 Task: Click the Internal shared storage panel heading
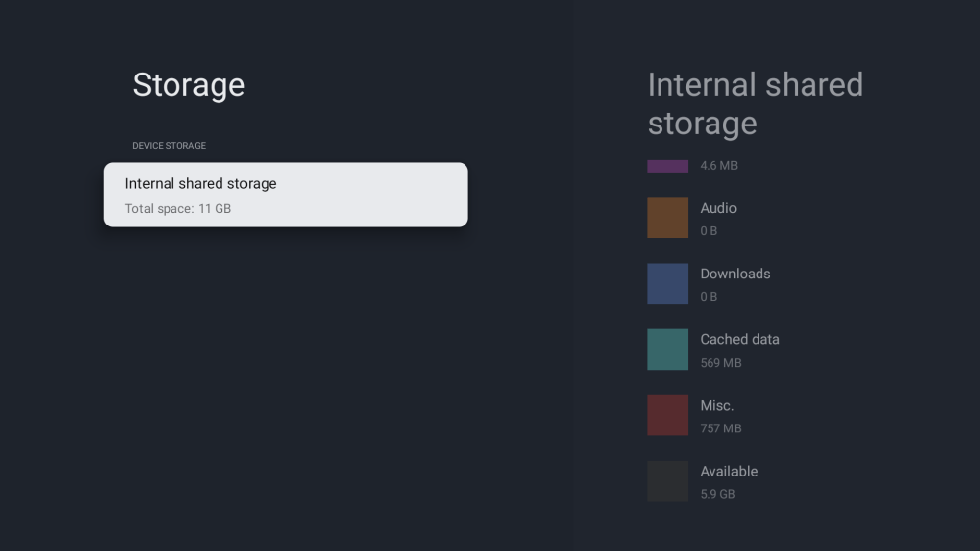click(x=755, y=104)
